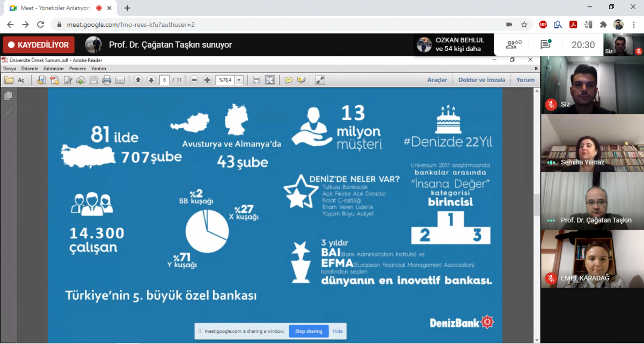Image resolution: width=644 pixels, height=344 pixels.
Task: Open the Düzenle menu
Action: click(30, 69)
